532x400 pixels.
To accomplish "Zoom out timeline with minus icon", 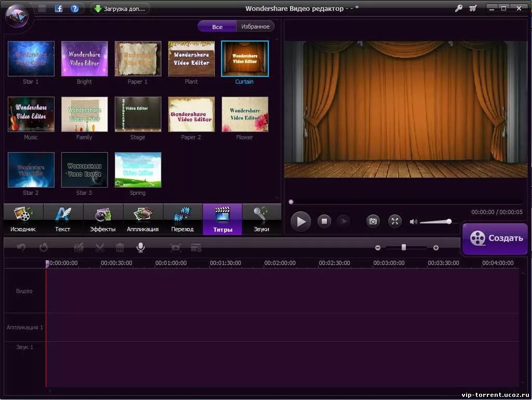I will (378, 248).
